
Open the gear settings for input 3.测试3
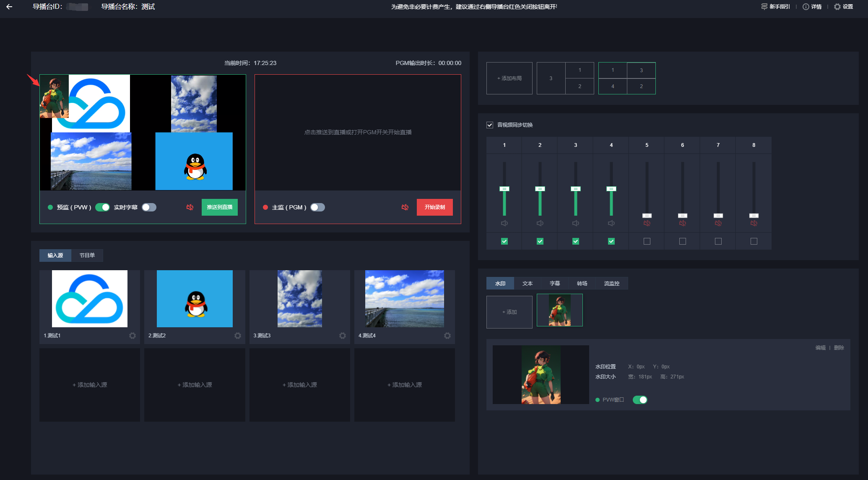[343, 336]
